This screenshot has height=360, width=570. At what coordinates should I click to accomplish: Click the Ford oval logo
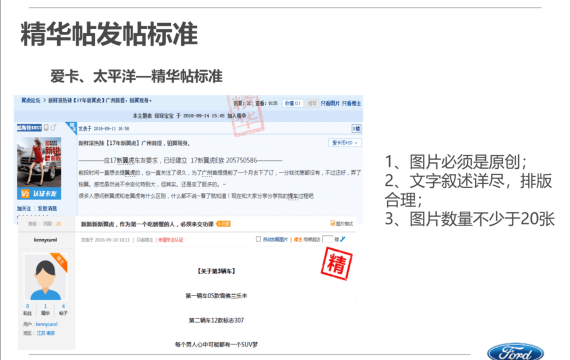point(515,352)
